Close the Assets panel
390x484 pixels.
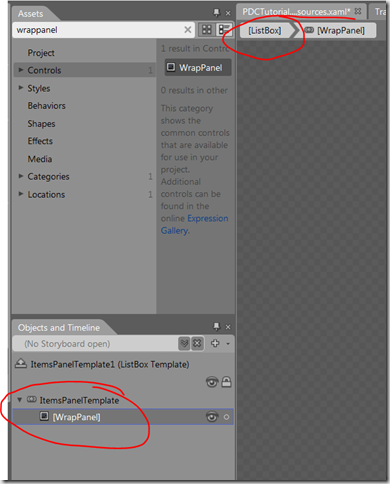coord(228,13)
